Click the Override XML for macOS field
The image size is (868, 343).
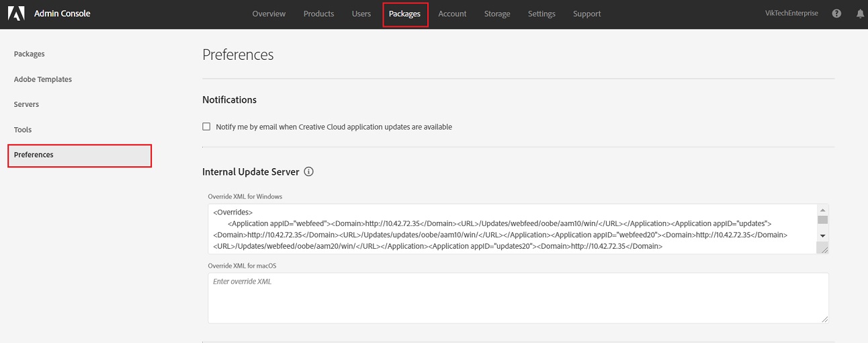point(517,298)
